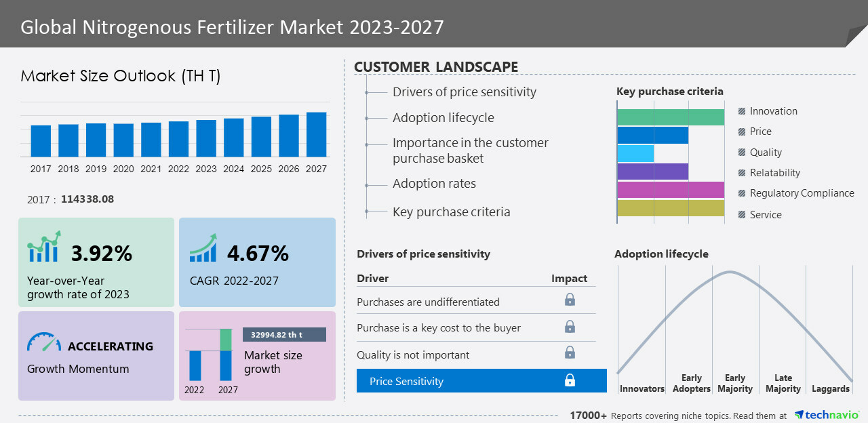Click the CAGR rising arrow bar icon
The height and width of the screenshot is (423, 868).
[203, 248]
